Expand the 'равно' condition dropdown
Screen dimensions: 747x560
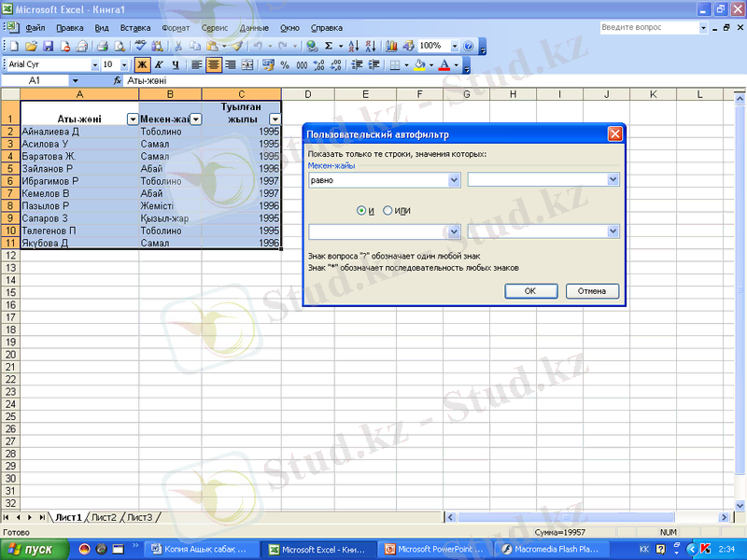[454, 179]
